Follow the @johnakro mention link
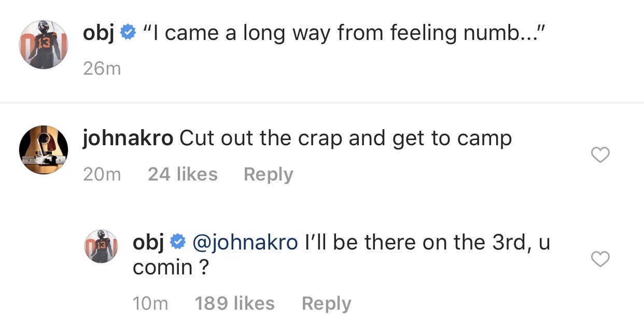Image resolution: width=644 pixels, height=332 pixels. 245,242
